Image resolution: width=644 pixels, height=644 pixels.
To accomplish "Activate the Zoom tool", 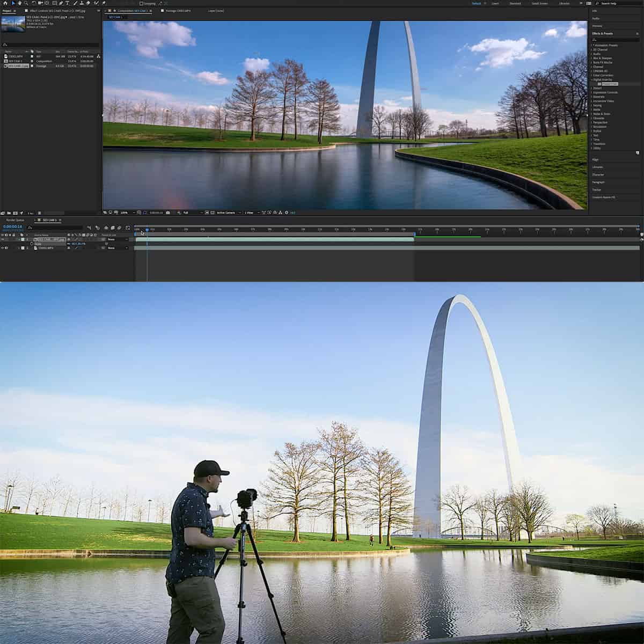I will pyautogui.click(x=26, y=3).
